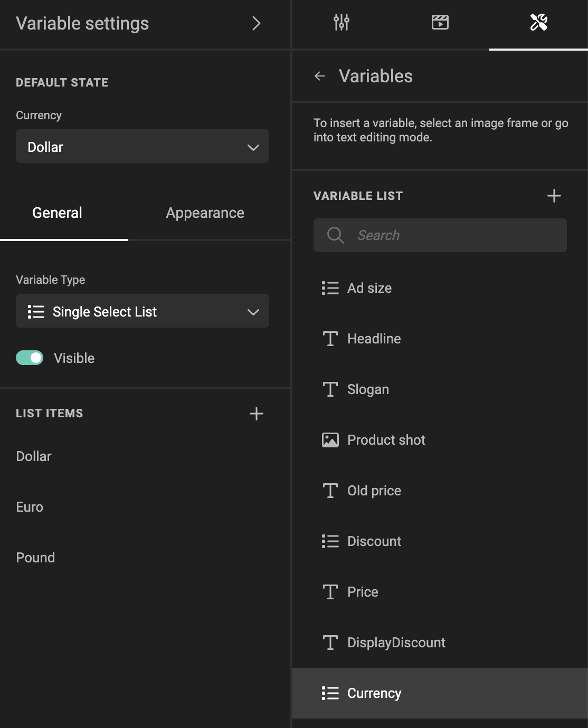Image resolution: width=588 pixels, height=728 pixels.
Task: Switch to the General tab
Action: coord(57,213)
